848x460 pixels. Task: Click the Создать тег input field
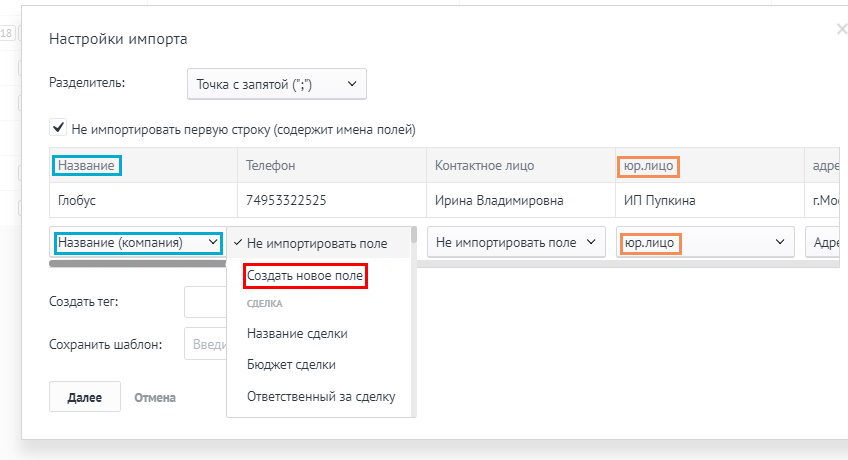[205, 301]
